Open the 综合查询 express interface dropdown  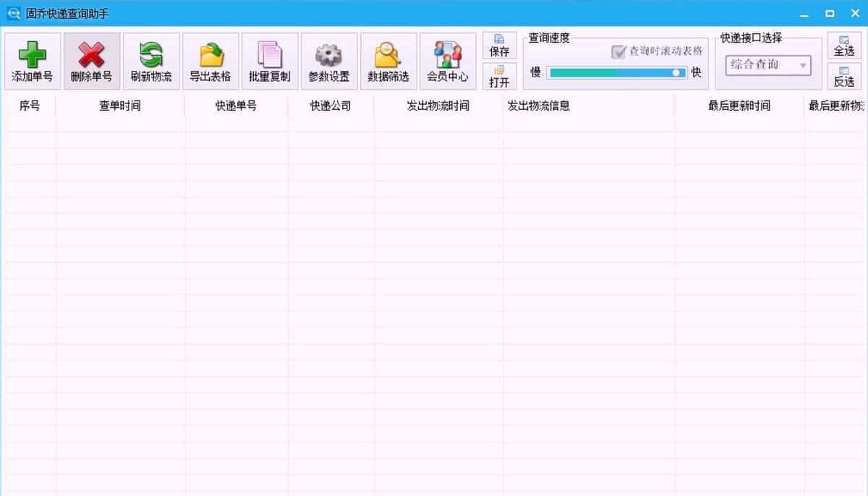click(763, 65)
